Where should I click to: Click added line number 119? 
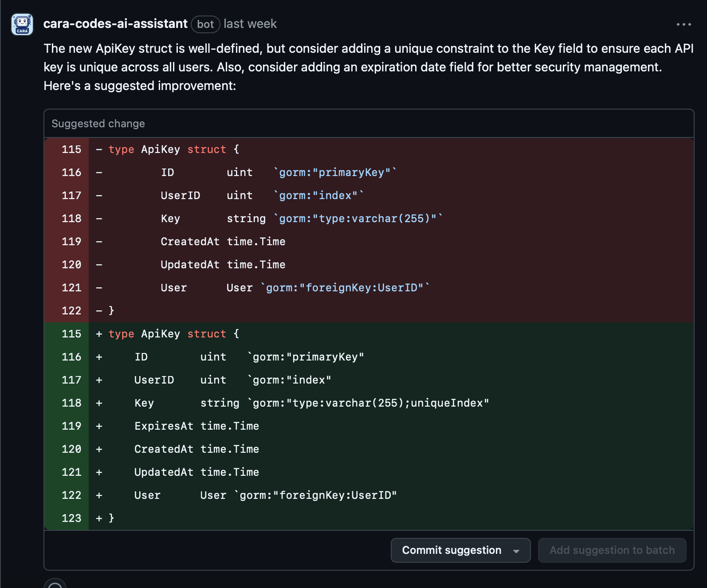click(71, 426)
